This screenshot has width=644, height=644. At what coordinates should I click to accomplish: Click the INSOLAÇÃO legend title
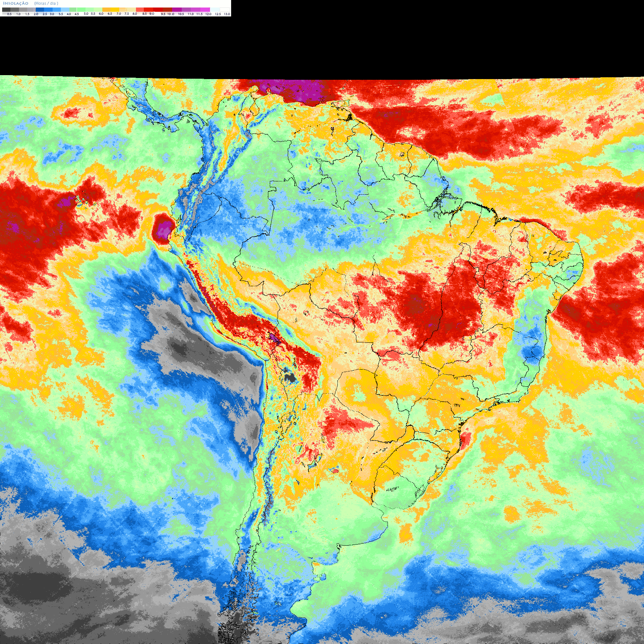[16, 3]
